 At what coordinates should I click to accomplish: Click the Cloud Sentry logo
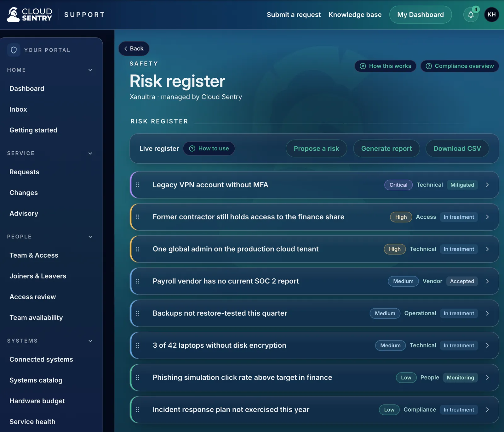[30, 14]
